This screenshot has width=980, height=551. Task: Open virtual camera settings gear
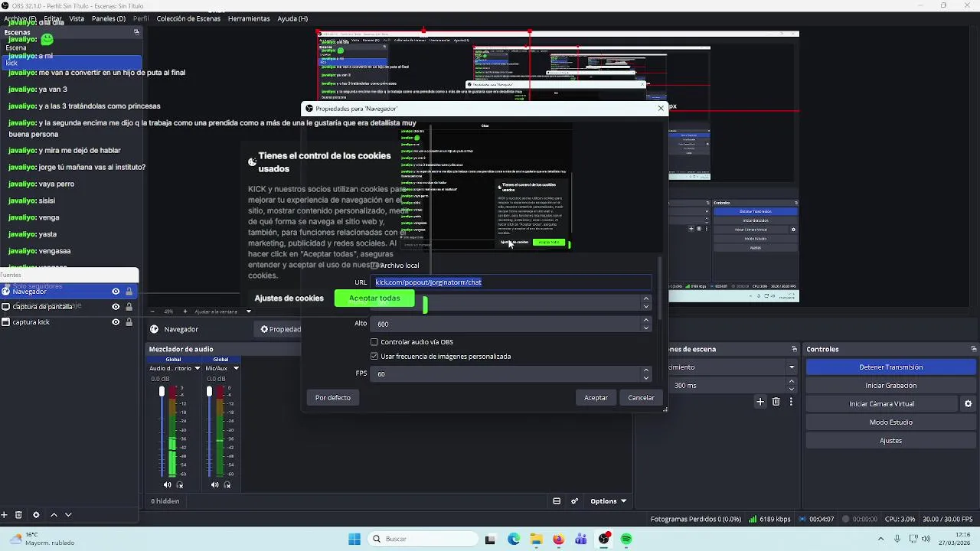tap(968, 404)
